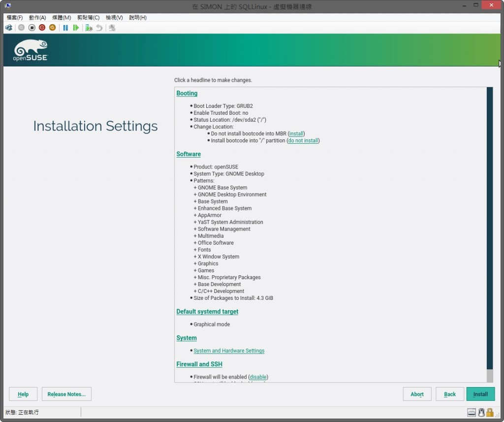Click the VM window title bar icon

(8, 6)
